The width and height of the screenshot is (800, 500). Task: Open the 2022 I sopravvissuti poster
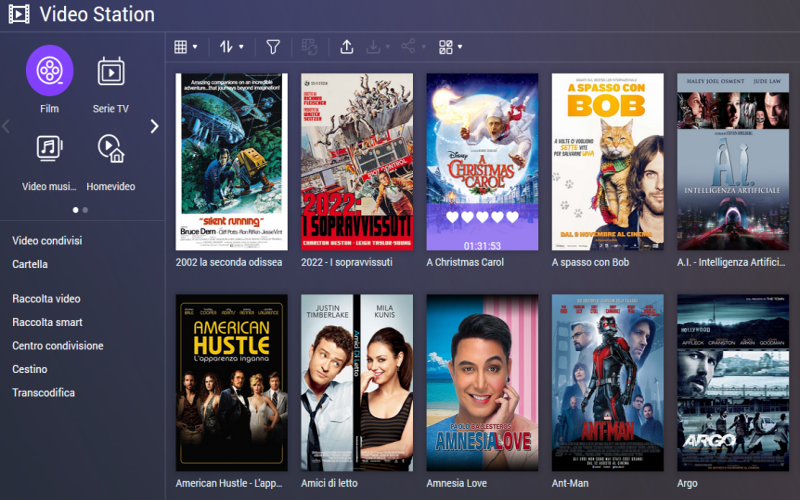(x=357, y=162)
